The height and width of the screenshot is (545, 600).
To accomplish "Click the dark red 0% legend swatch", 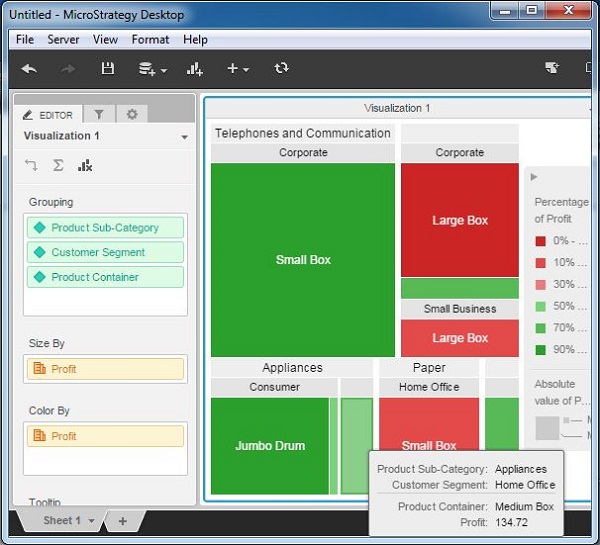I will point(540,241).
